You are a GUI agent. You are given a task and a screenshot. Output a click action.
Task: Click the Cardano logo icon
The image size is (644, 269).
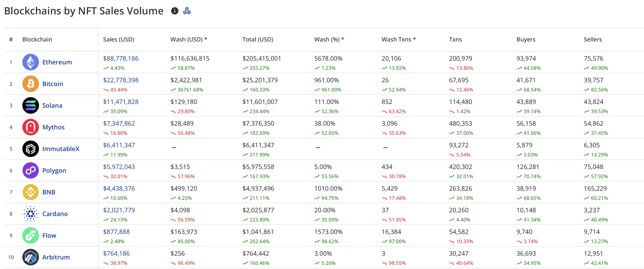[30, 214]
